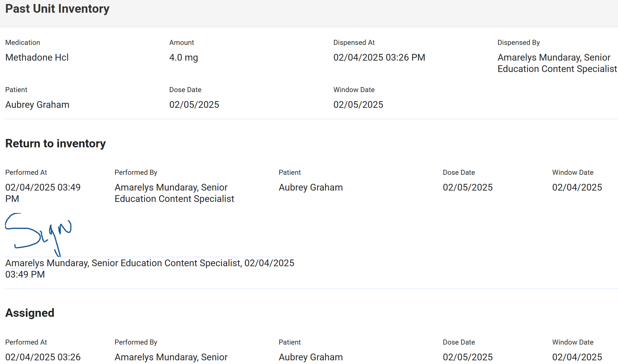Click the Past Unit Inventory page heading
The image size is (618, 364).
57,9
